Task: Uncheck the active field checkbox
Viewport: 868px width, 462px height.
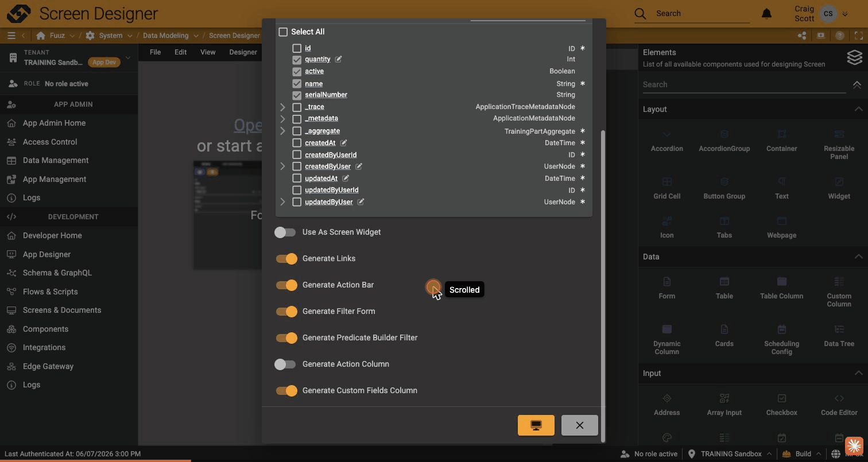Action: [297, 71]
